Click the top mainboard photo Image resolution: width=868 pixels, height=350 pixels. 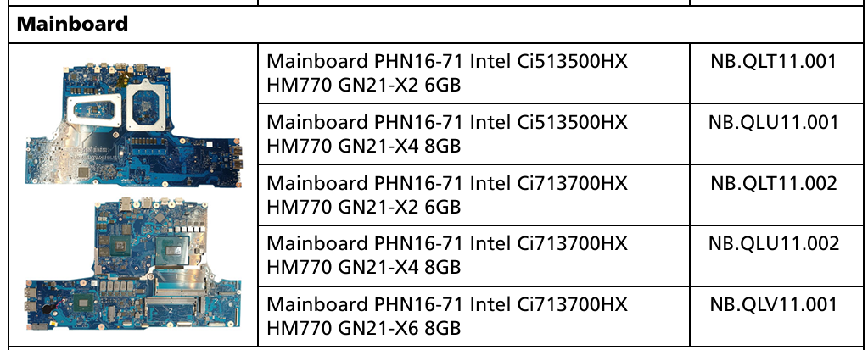(x=134, y=123)
